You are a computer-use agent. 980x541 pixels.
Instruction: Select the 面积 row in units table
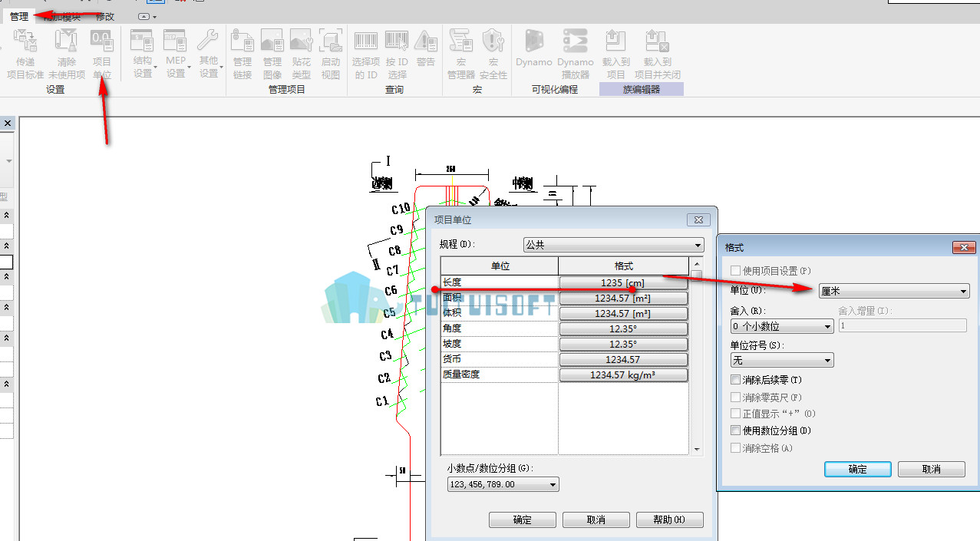[x=500, y=298]
